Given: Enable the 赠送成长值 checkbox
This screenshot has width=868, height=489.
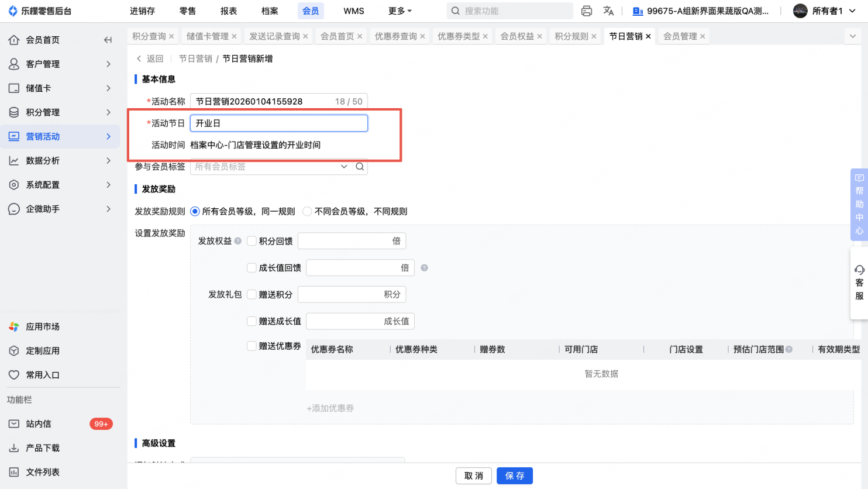Looking at the screenshot, I should [252, 321].
